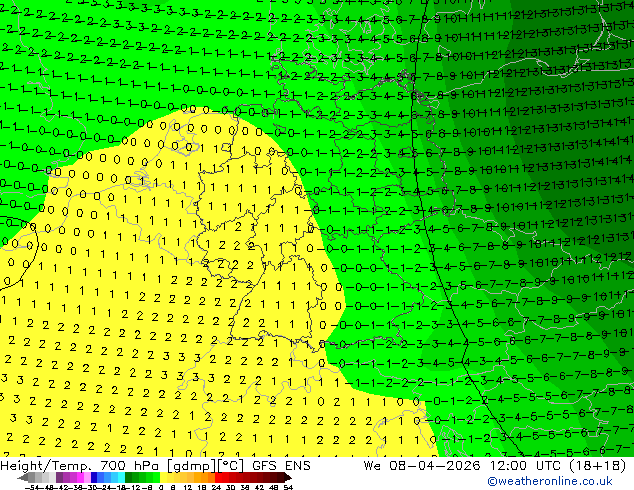Pick the bright red legend swatch

[218, 477]
